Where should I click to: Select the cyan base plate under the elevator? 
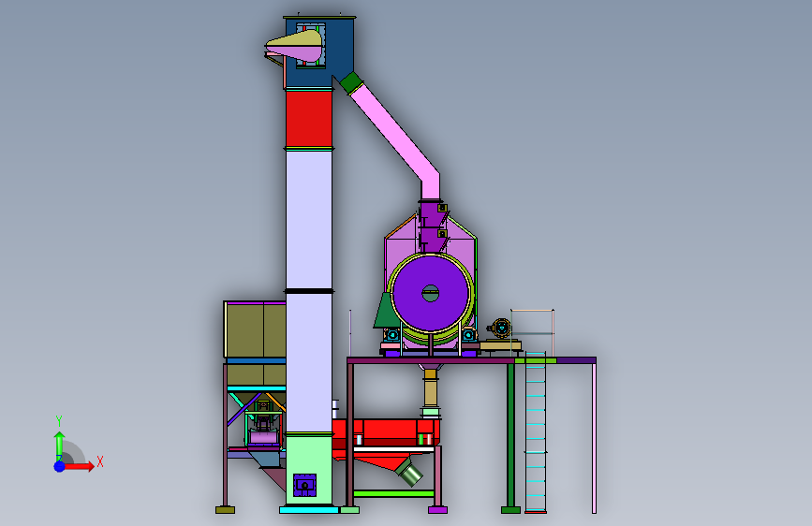click(x=309, y=510)
